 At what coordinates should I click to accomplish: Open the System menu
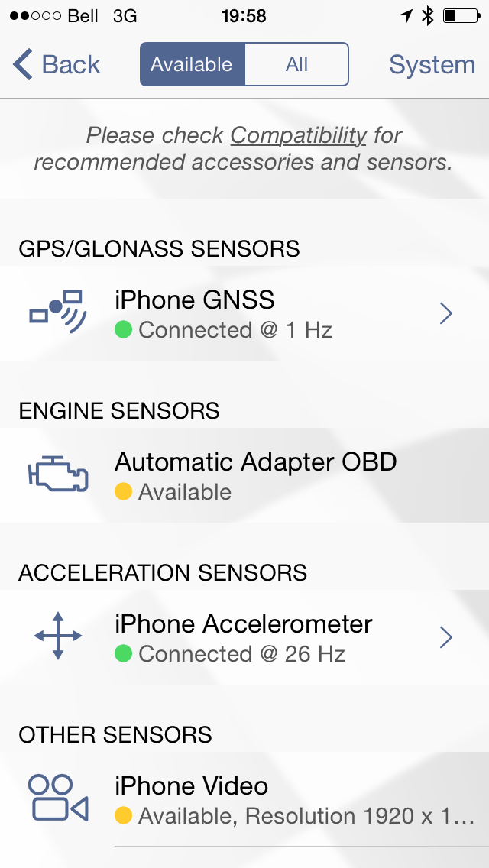click(x=432, y=64)
